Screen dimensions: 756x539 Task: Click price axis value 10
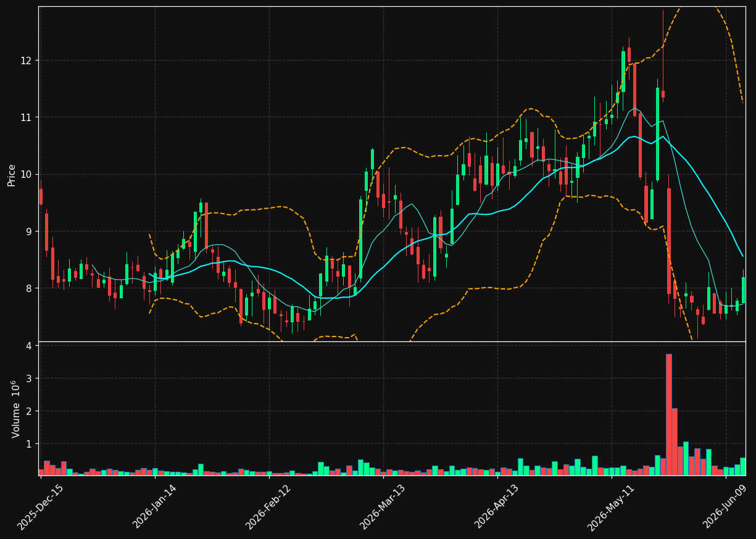click(x=27, y=174)
